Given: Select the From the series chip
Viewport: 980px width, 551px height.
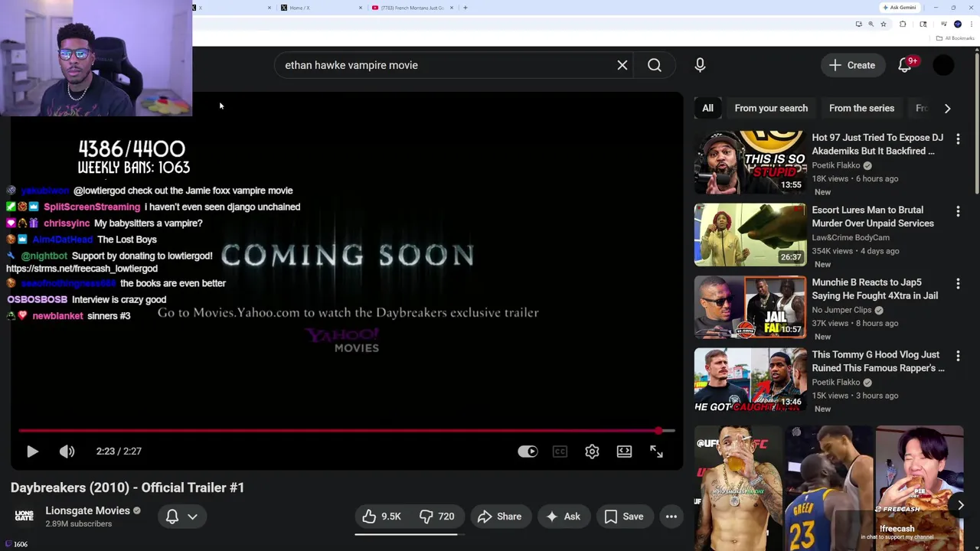Looking at the screenshot, I should (x=861, y=108).
